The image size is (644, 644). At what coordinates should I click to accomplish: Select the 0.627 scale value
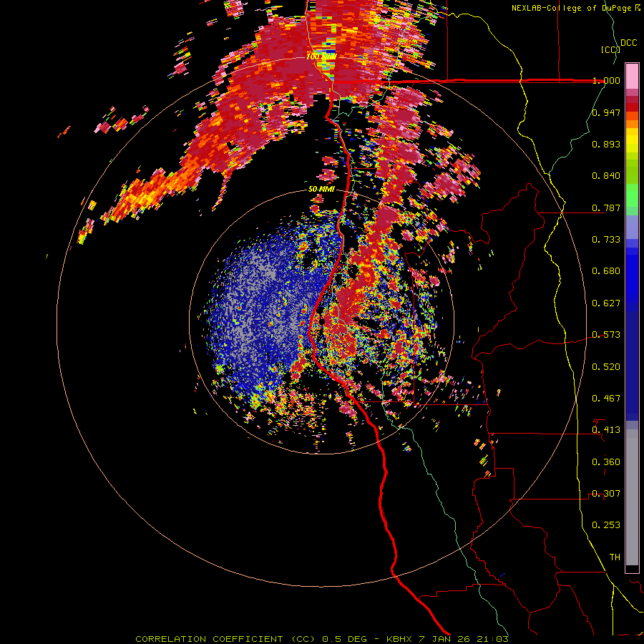point(606,303)
